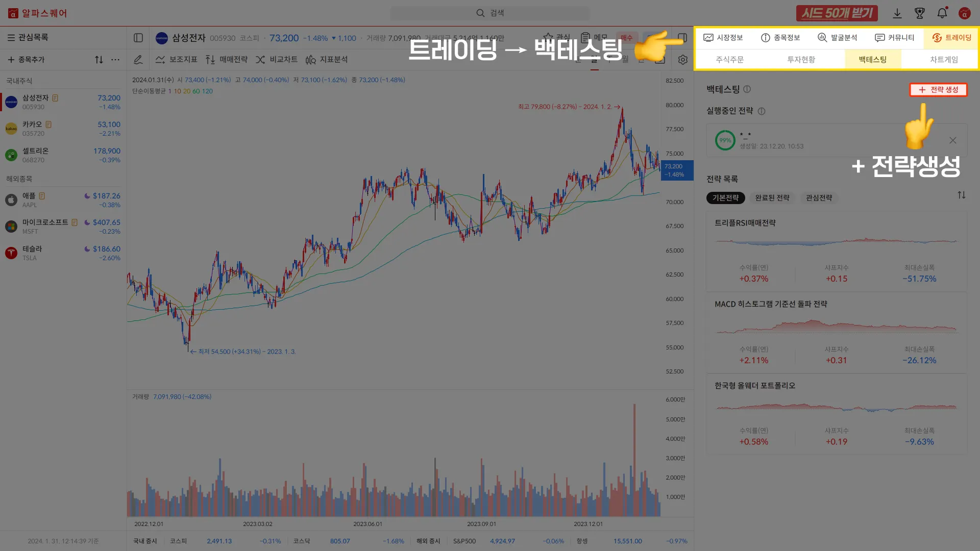Select the 완료된 전략 filter chip
The image size is (980, 551).
pos(772,198)
